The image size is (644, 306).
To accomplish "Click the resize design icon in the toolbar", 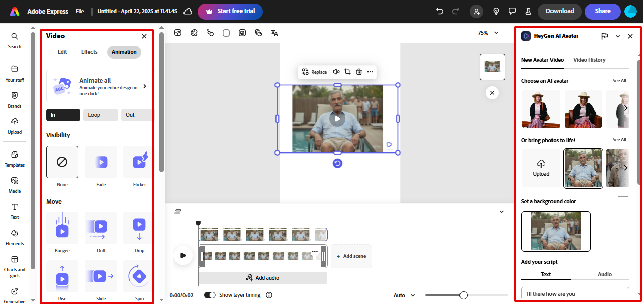I will point(178,33).
